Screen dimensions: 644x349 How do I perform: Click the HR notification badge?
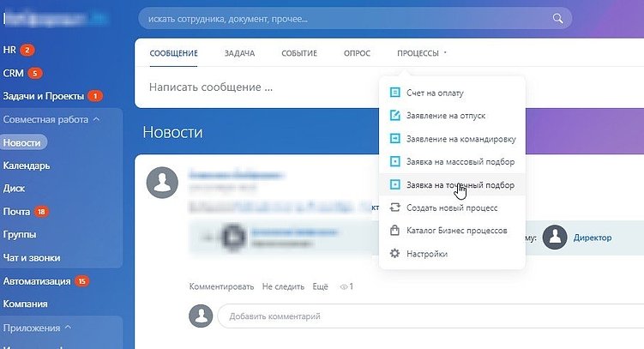tap(27, 50)
